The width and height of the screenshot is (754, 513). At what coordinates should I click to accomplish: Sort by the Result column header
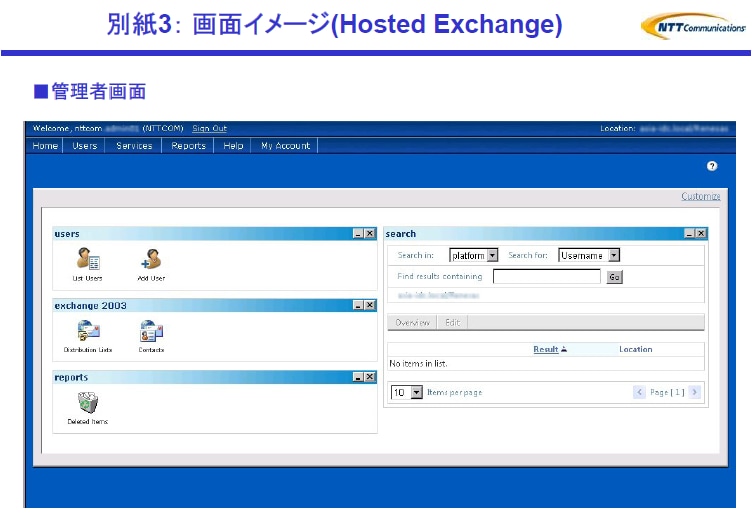click(x=546, y=350)
